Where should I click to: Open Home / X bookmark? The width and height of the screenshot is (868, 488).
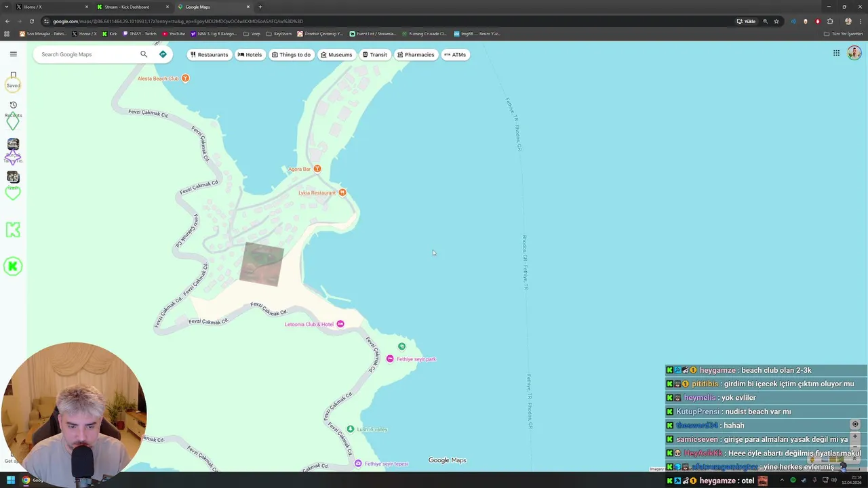tap(84, 33)
